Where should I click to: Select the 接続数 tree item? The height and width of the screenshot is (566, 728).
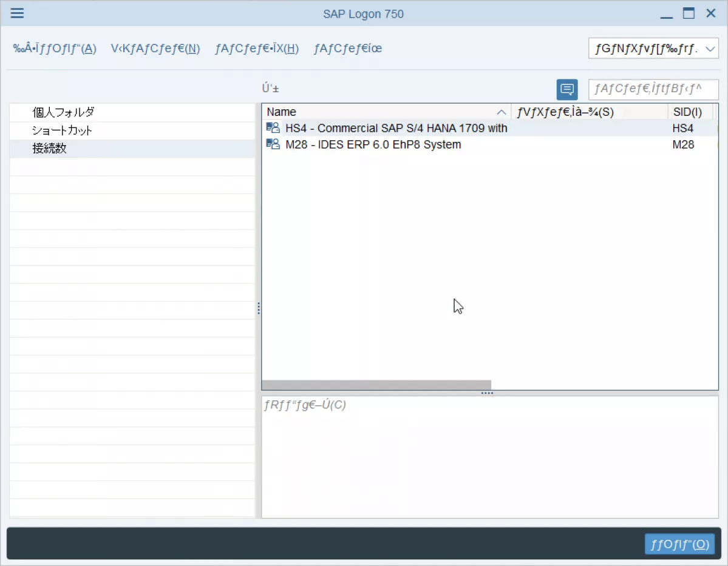(132, 149)
